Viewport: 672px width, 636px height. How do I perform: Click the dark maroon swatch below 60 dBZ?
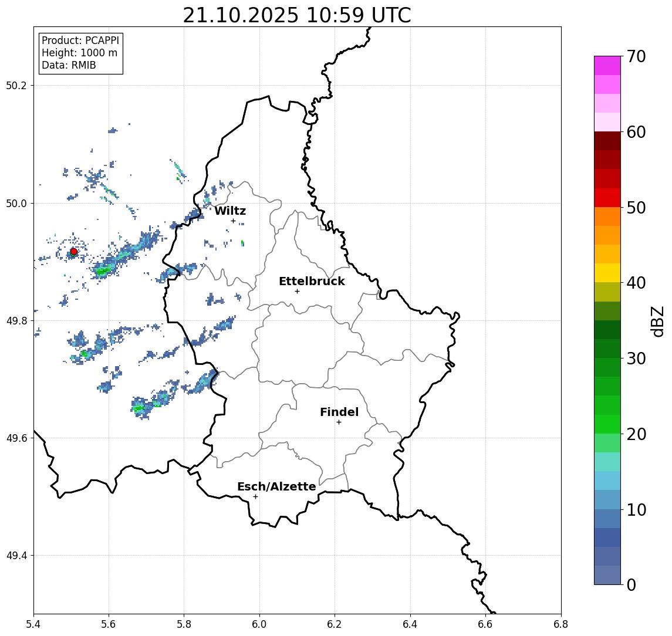[607, 141]
